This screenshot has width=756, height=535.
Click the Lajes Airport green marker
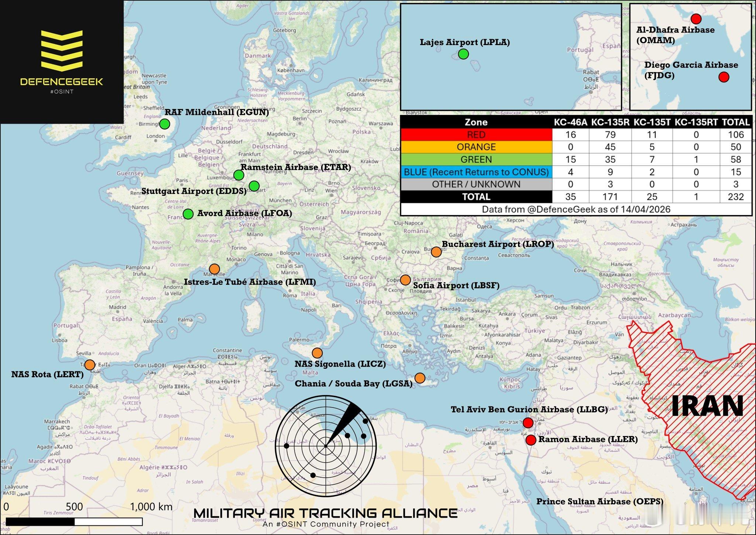pyautogui.click(x=463, y=54)
